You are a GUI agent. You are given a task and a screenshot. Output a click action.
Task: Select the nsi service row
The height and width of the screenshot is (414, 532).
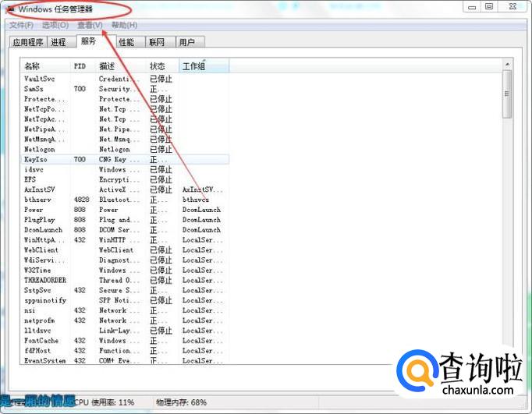125,310
